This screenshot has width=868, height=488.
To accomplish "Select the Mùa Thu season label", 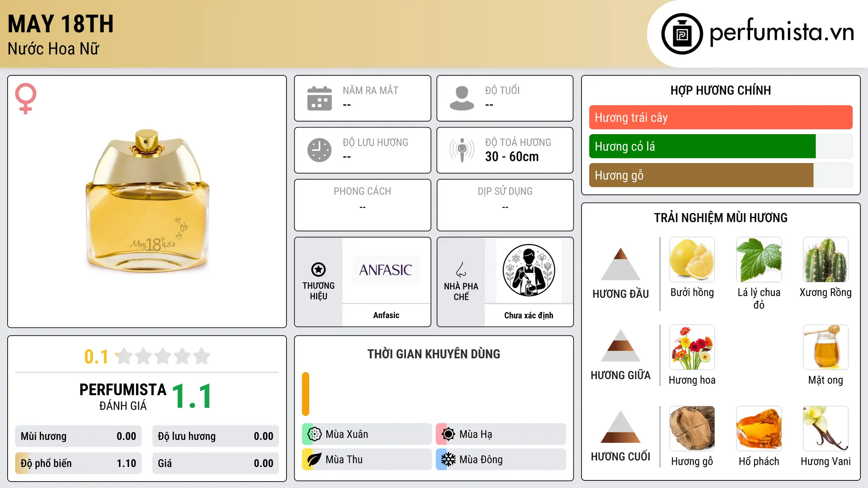I will (344, 460).
